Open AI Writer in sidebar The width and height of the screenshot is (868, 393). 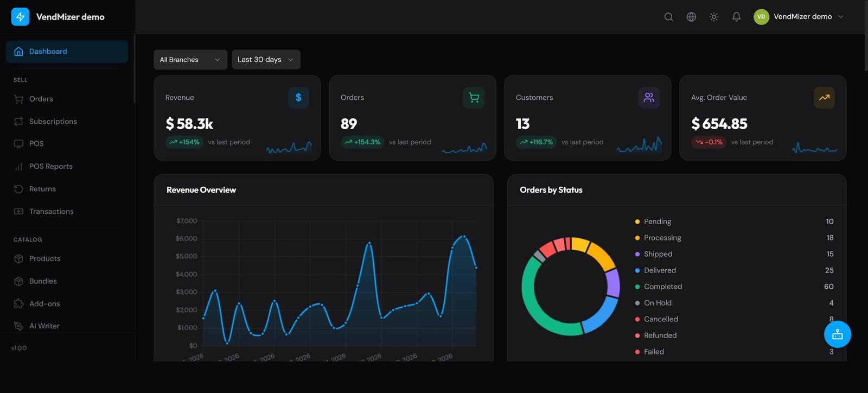(67, 326)
